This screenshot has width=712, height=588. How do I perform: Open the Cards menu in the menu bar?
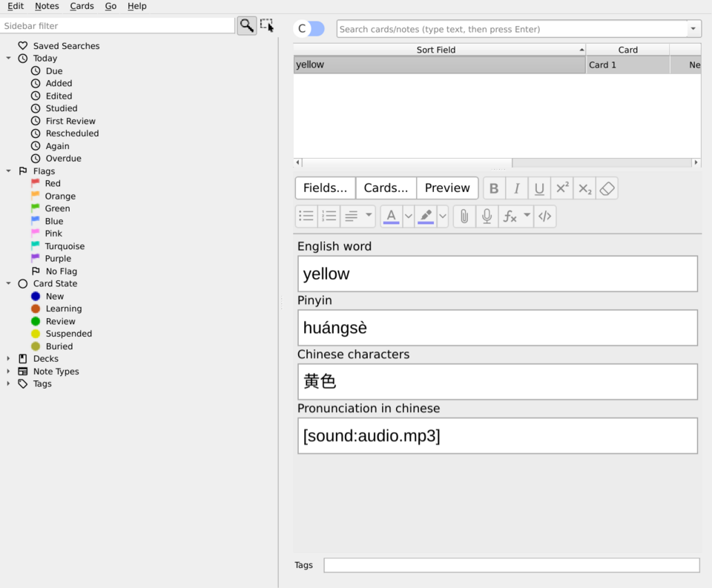tap(82, 6)
